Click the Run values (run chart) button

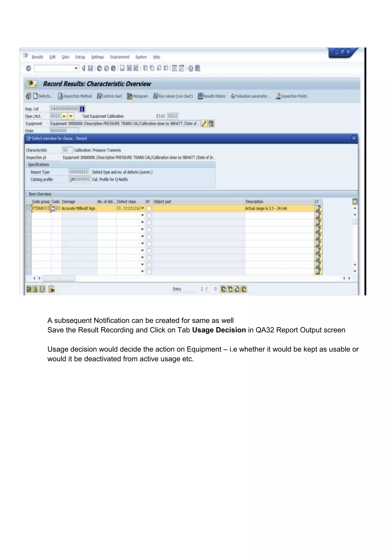(x=173, y=96)
